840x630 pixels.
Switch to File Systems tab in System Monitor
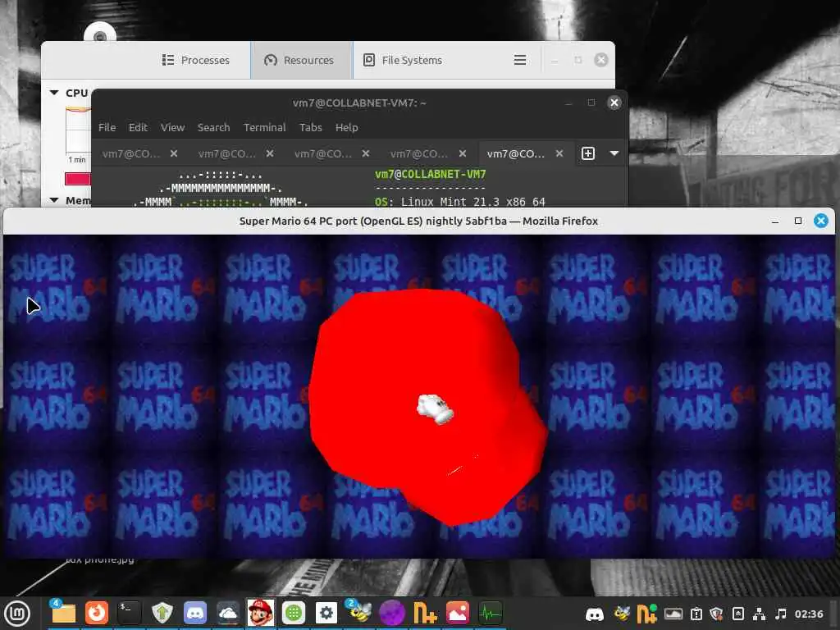tap(403, 60)
